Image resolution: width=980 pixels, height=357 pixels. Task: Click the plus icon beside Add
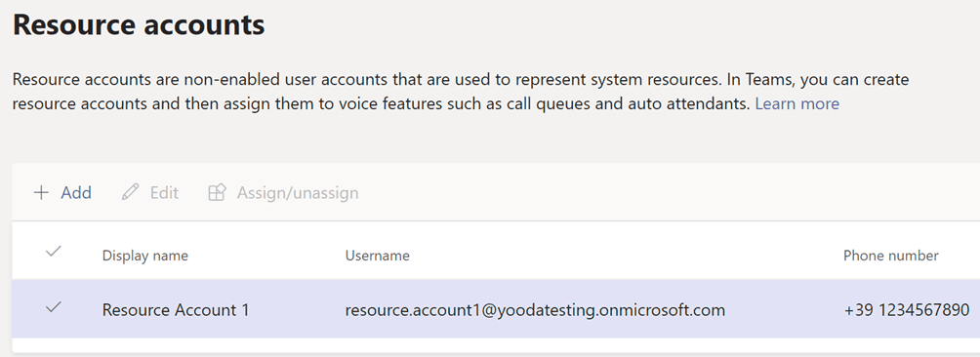[41, 193]
